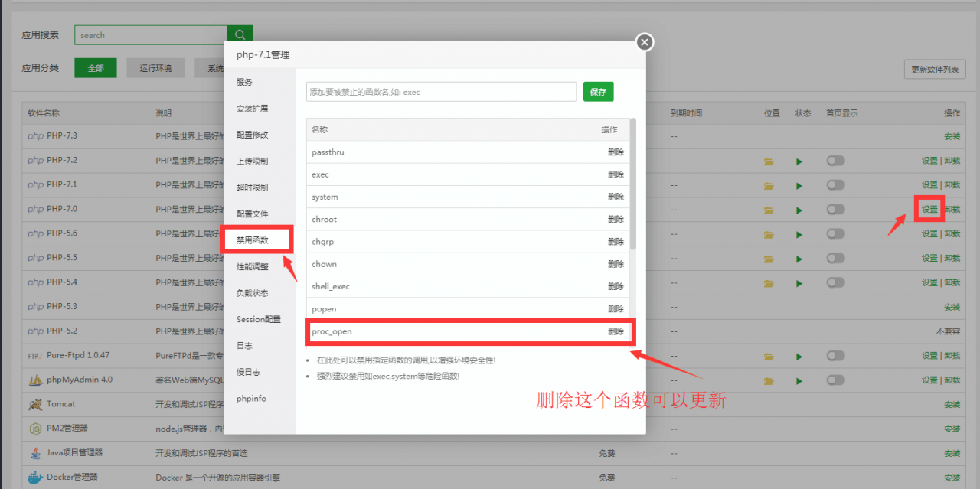Viewport: 980px width, 489px height.
Task: Open 安装扩展 tab in the dialog
Action: (260, 109)
